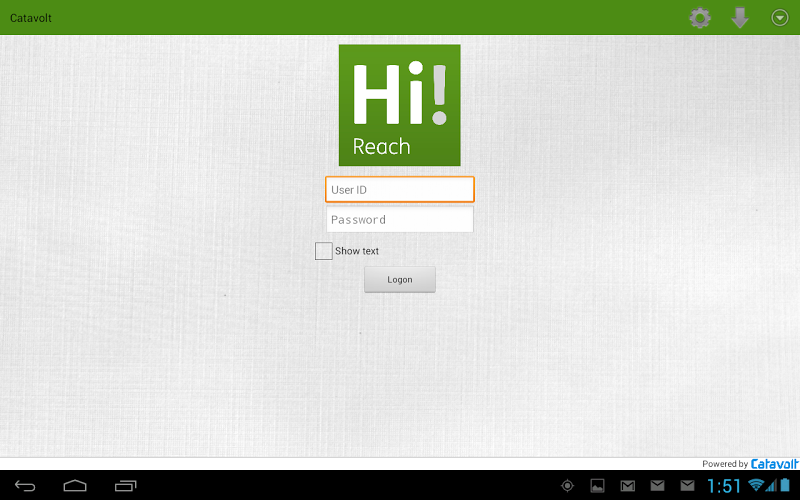800x500 pixels.
Task: Go to Android home screen icon
Action: coord(75,486)
